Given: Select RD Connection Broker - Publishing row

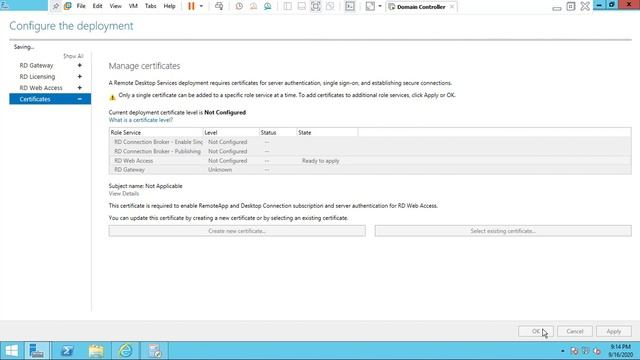Looking at the screenshot, I should point(370,151).
